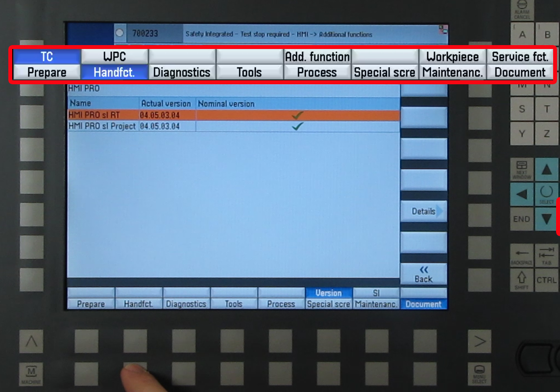Viewport: 560px width, 392px height.
Task: Select the TC menu item
Action: coord(47,56)
